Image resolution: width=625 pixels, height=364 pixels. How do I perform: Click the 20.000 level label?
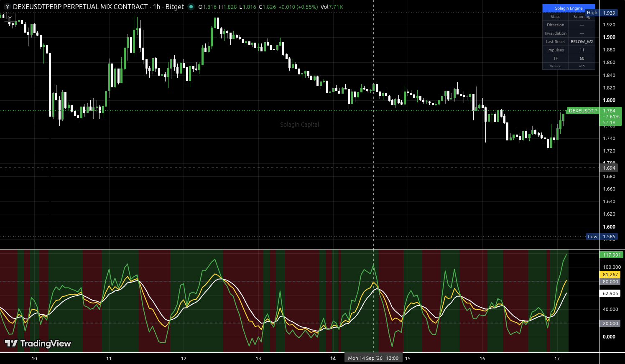tap(610, 323)
